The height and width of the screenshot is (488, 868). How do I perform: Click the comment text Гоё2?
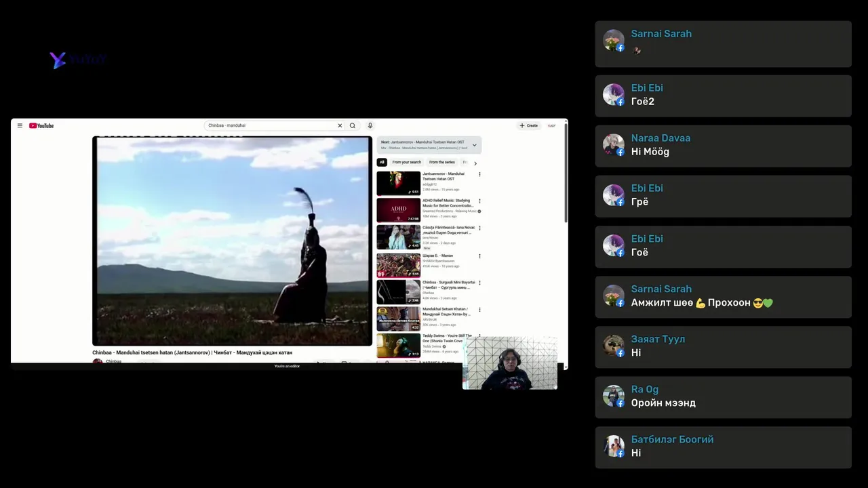643,102
